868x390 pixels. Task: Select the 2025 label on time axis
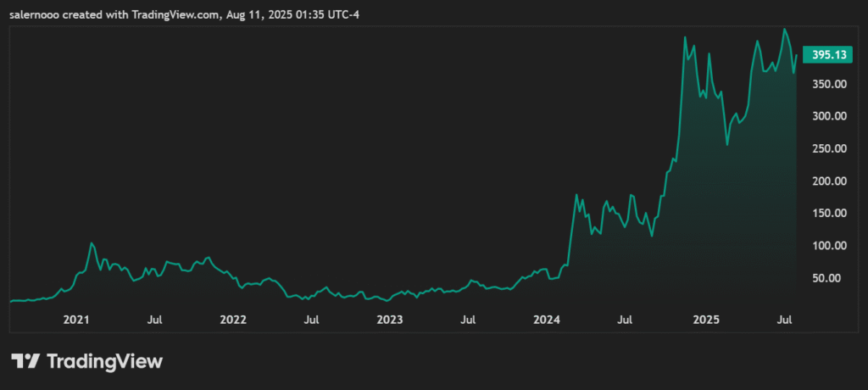pyautogui.click(x=705, y=320)
